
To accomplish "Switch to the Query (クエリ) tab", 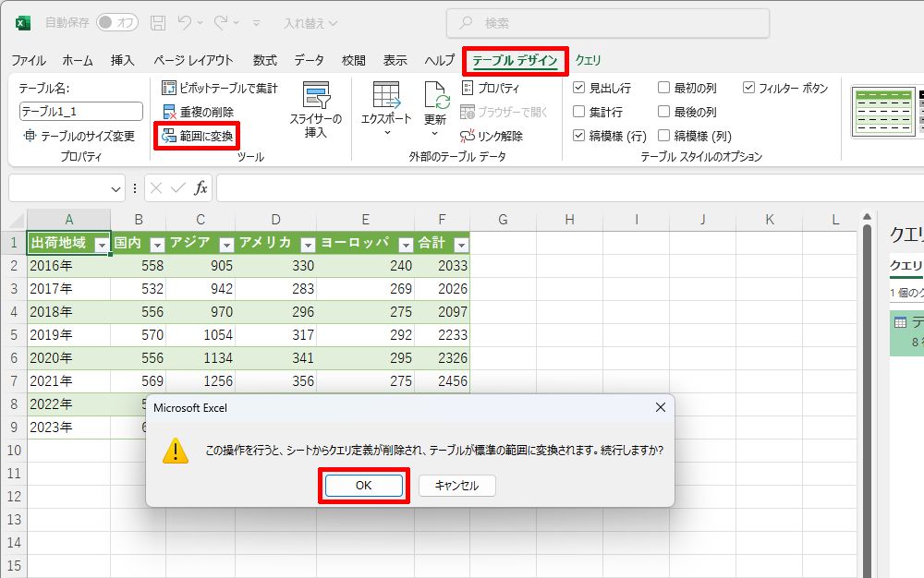I will click(x=588, y=60).
